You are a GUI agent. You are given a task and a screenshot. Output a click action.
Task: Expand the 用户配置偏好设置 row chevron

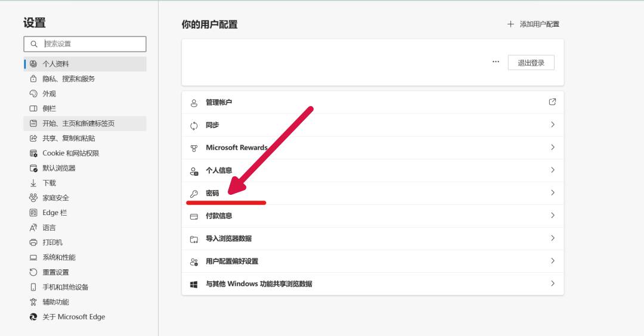552,260
